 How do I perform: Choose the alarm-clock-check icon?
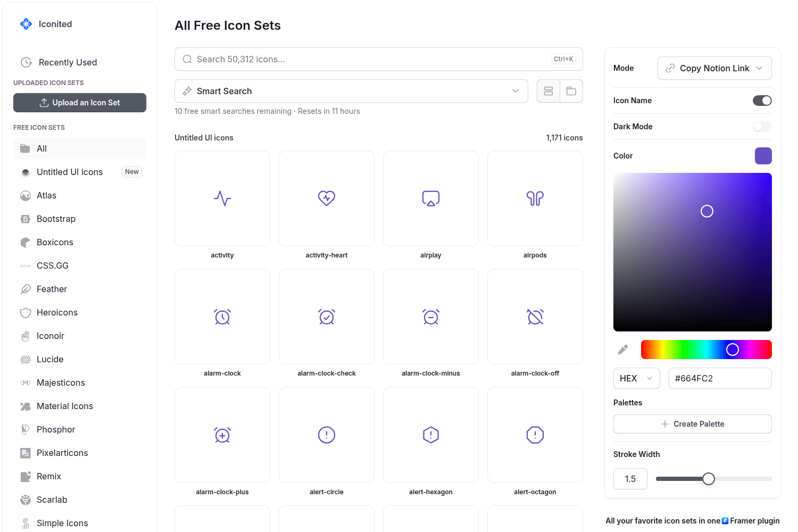click(x=327, y=317)
